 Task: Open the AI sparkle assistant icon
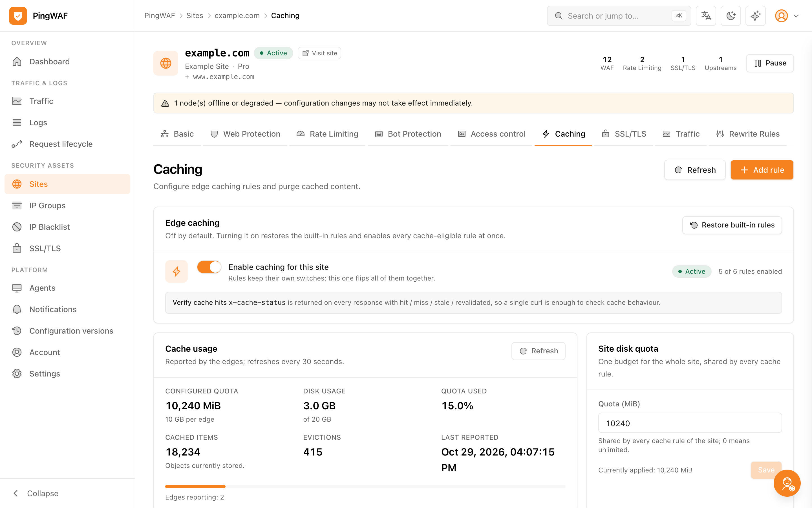point(755,16)
